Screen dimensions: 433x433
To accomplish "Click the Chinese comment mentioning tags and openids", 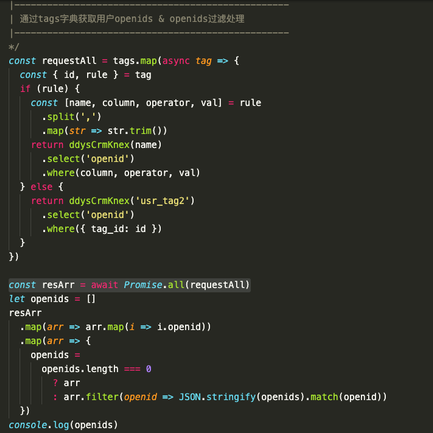I will tap(132, 19).
